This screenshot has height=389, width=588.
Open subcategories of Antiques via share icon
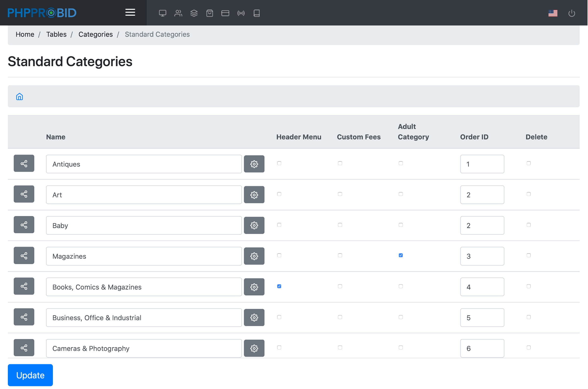pyautogui.click(x=24, y=163)
